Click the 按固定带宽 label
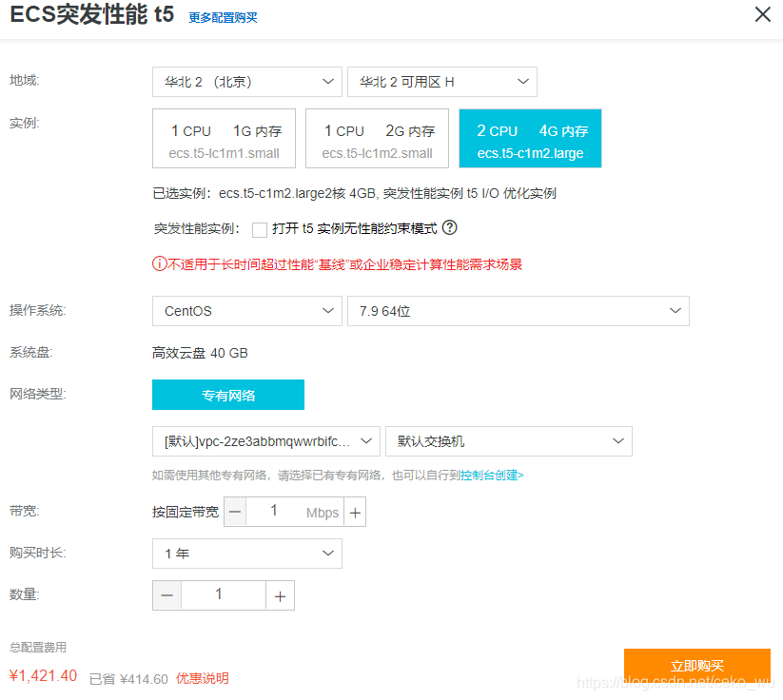The image size is (783, 700). coord(186,513)
